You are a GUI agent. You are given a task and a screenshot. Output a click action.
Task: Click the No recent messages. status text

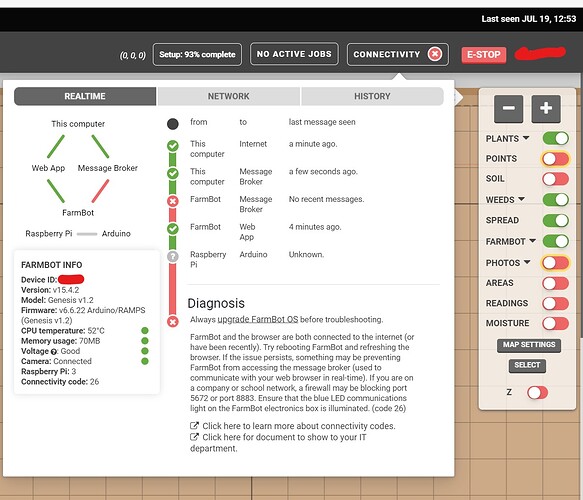[326, 199]
